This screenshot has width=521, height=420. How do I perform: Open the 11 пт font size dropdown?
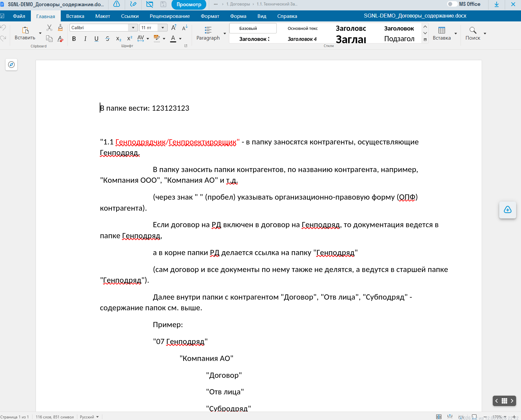pos(163,28)
